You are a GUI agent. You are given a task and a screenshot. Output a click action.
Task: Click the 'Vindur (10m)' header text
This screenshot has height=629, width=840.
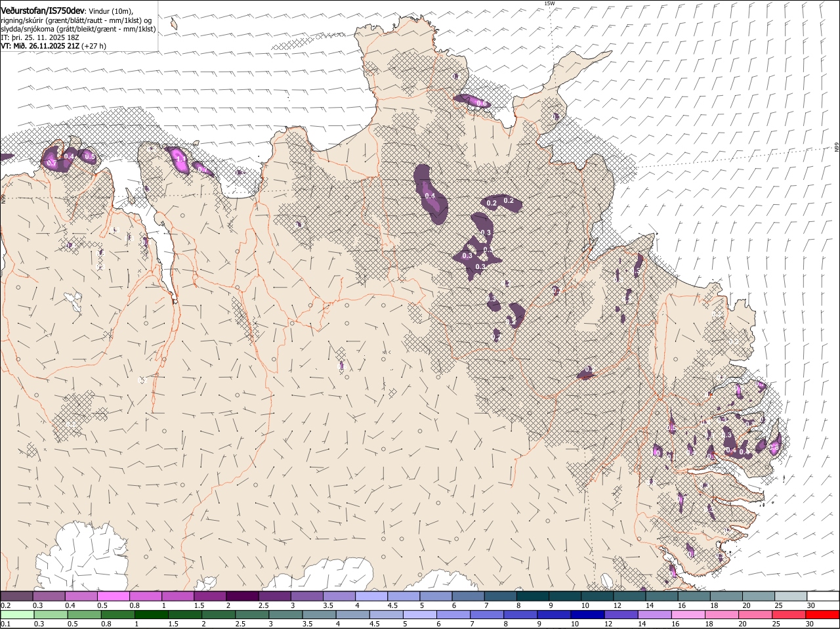(110, 11)
